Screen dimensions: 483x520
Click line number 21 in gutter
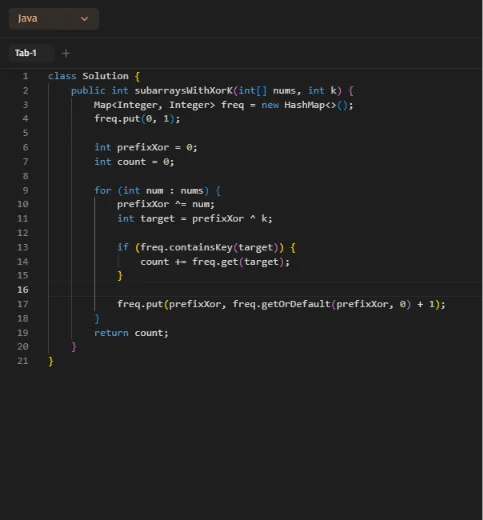pos(23,361)
